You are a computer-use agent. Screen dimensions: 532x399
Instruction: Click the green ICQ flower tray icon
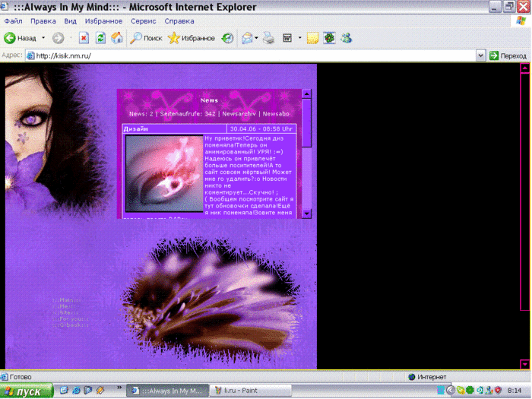tap(470, 391)
